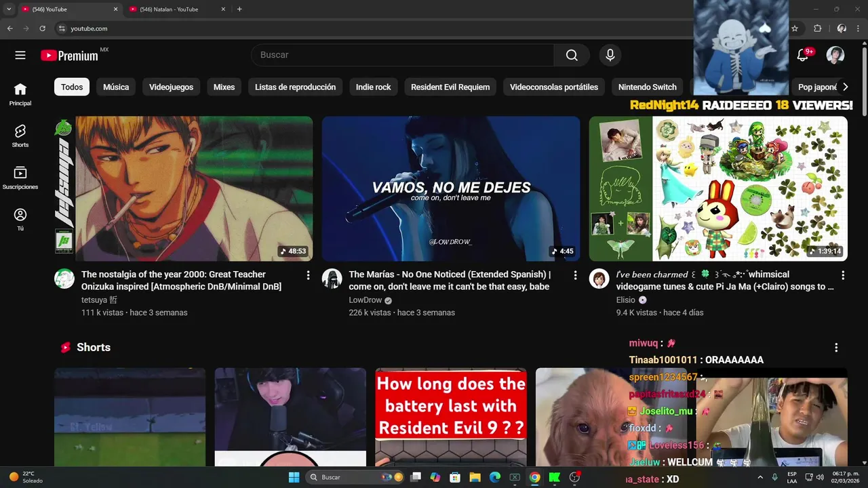The height and width of the screenshot is (488, 868).
Task: Switch to the Natalan - YouTube tab
Action: [x=176, y=9]
